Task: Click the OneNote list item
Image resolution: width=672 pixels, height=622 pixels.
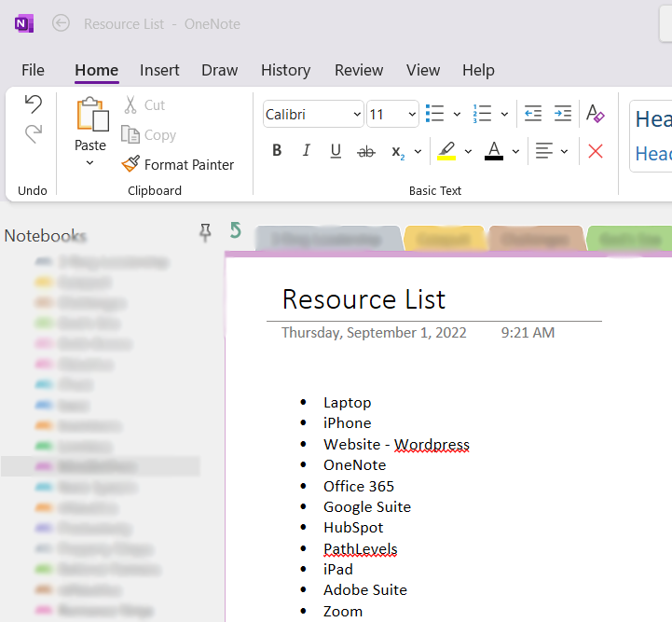Action: pos(354,465)
